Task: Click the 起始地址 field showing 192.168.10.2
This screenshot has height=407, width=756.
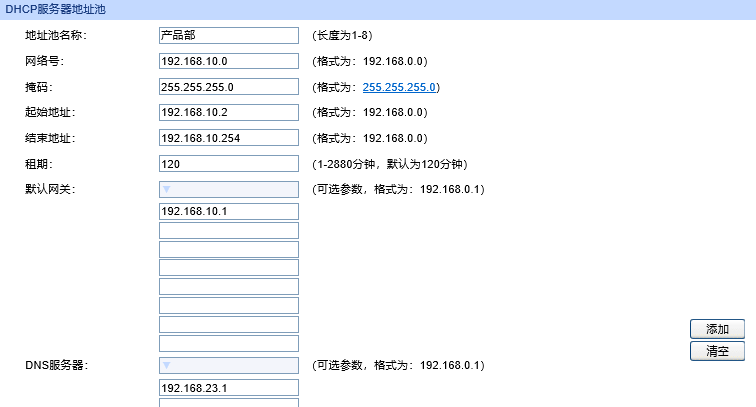Action: [229, 112]
